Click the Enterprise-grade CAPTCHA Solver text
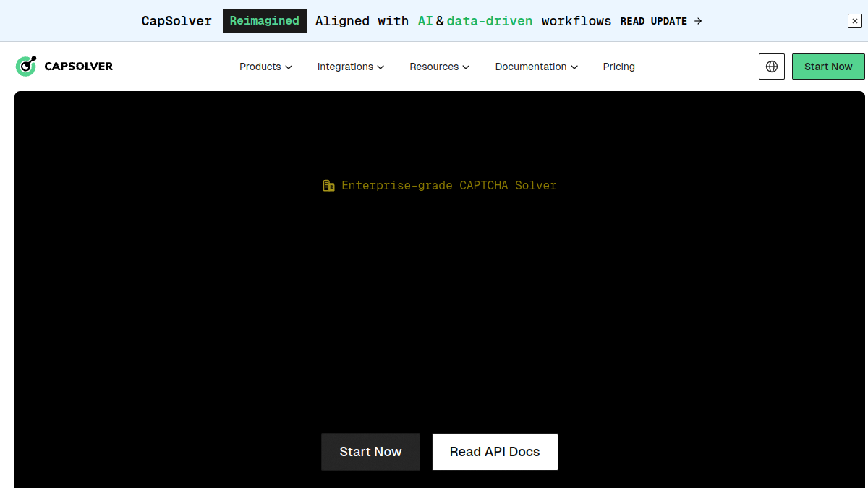Screen dimensions: 868x488 click(449, 186)
